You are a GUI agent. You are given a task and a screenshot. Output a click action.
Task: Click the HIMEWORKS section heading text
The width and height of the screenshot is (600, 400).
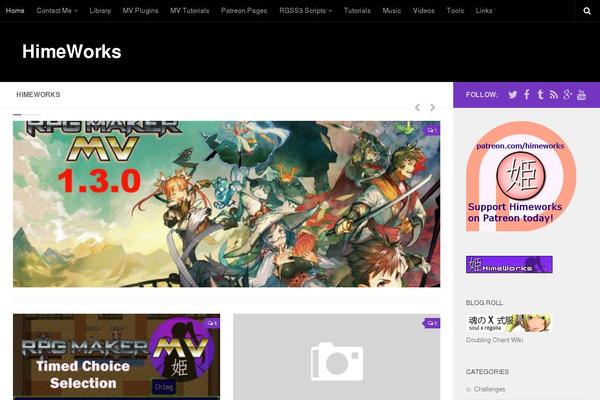tap(38, 95)
